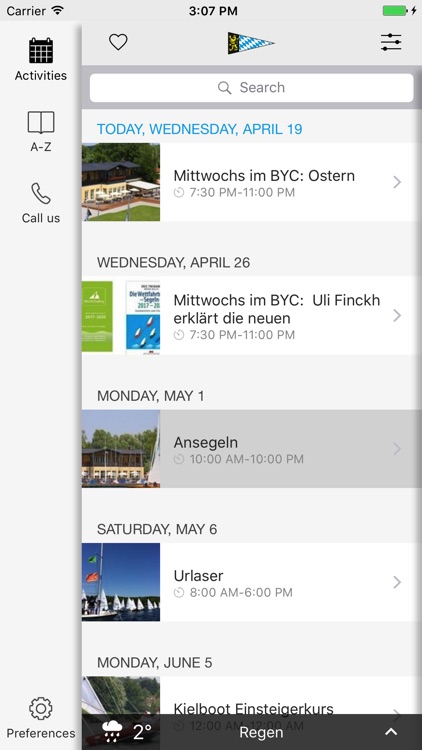Open the Activities calendar icon
This screenshot has width=422, height=750.
point(41,51)
